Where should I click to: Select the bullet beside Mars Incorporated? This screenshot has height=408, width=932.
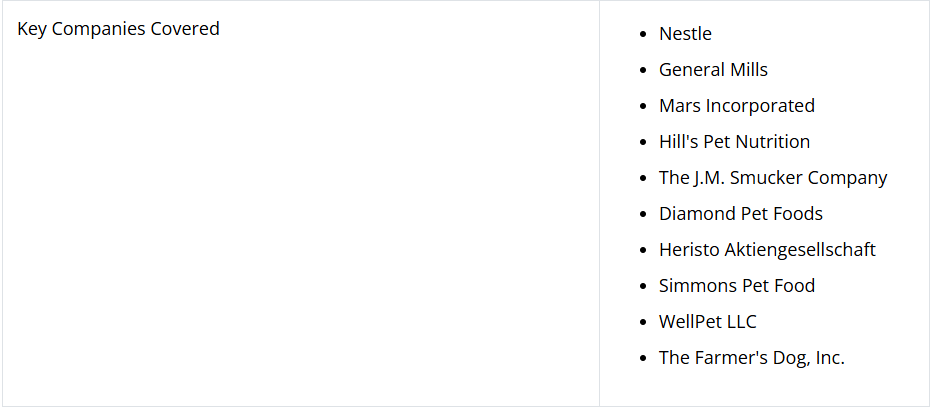[643, 106]
